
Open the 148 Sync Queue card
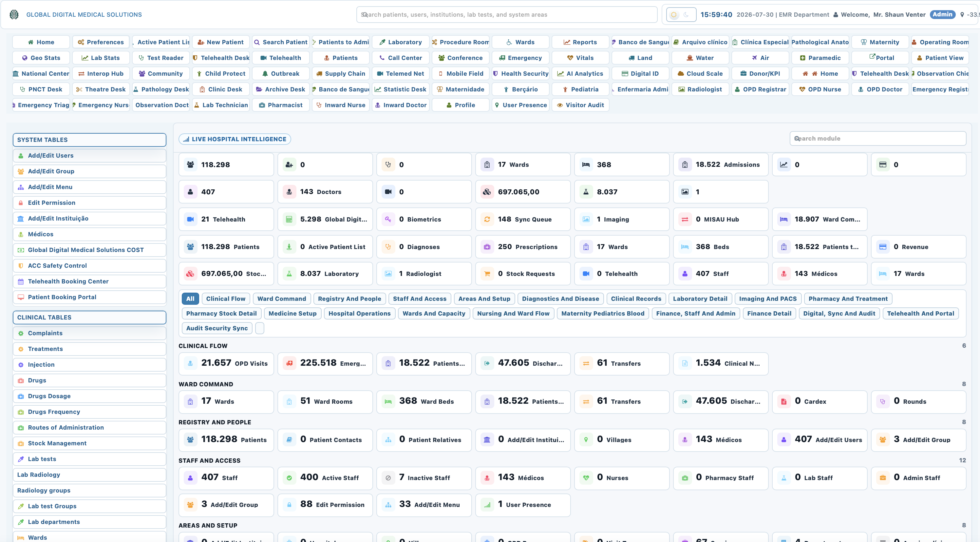pos(523,219)
